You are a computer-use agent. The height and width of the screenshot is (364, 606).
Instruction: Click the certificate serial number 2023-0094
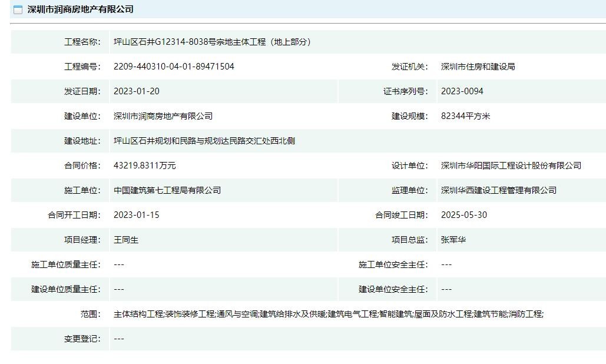point(462,91)
